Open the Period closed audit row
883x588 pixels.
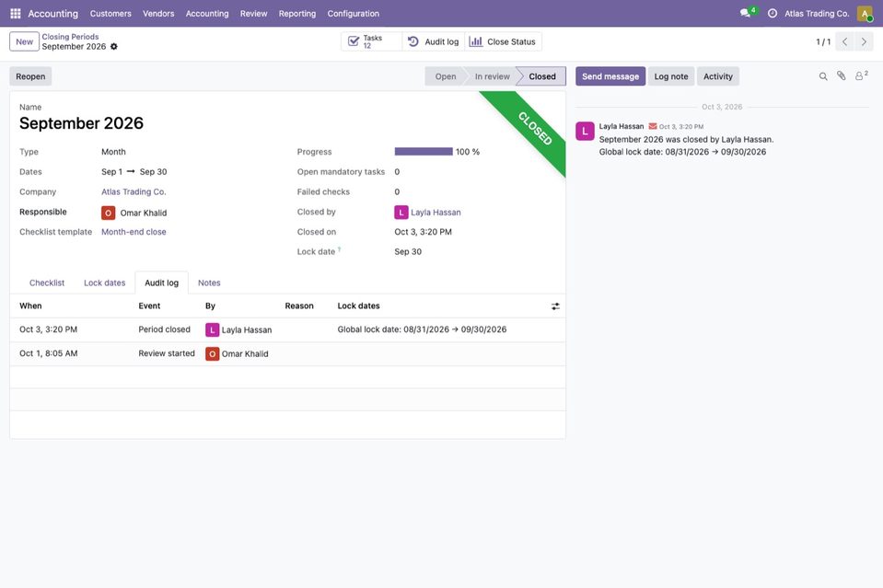tap(287, 329)
